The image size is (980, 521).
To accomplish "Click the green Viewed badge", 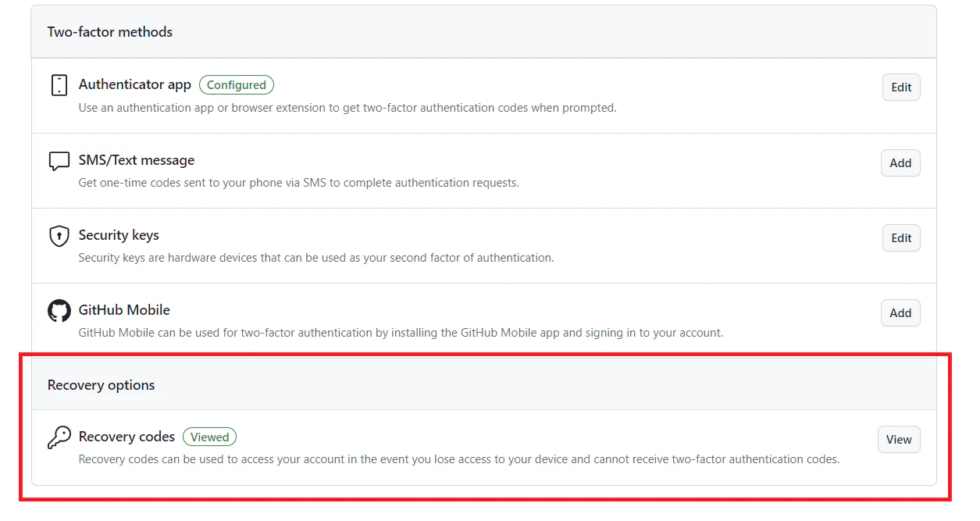I will 209,437.
